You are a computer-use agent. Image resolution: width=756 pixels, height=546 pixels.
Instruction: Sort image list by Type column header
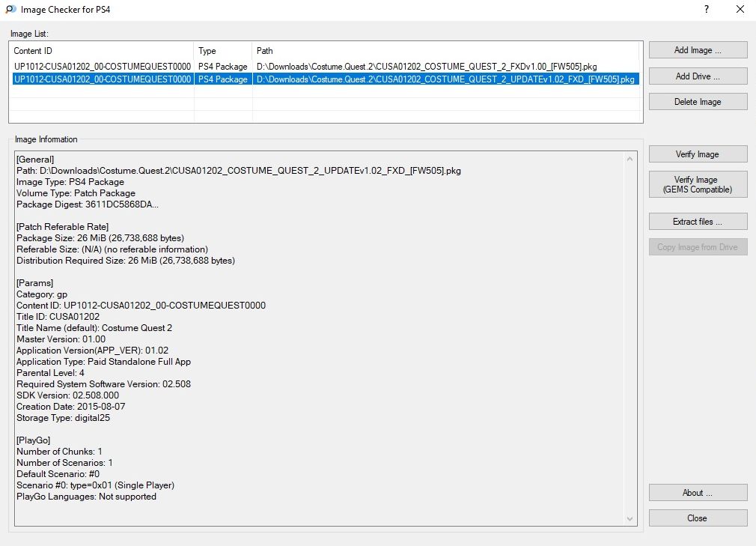pos(223,51)
